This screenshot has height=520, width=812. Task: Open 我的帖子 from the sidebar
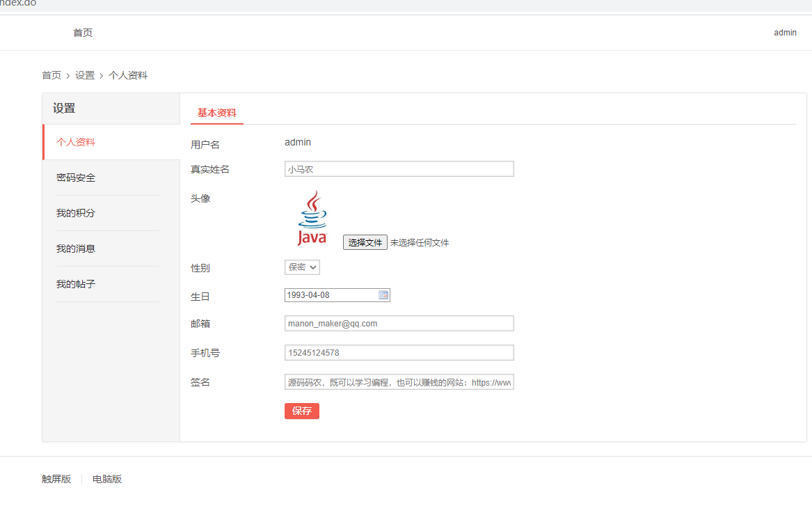75,283
